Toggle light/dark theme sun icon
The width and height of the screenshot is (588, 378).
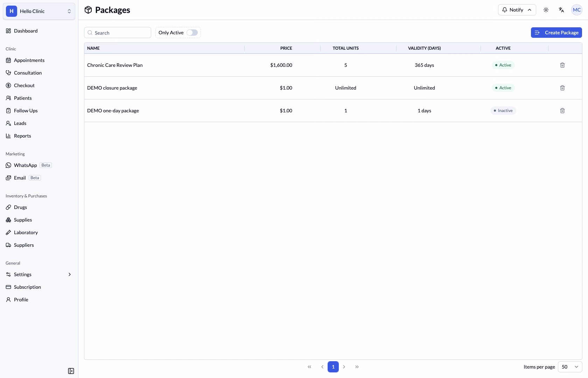[x=546, y=10]
